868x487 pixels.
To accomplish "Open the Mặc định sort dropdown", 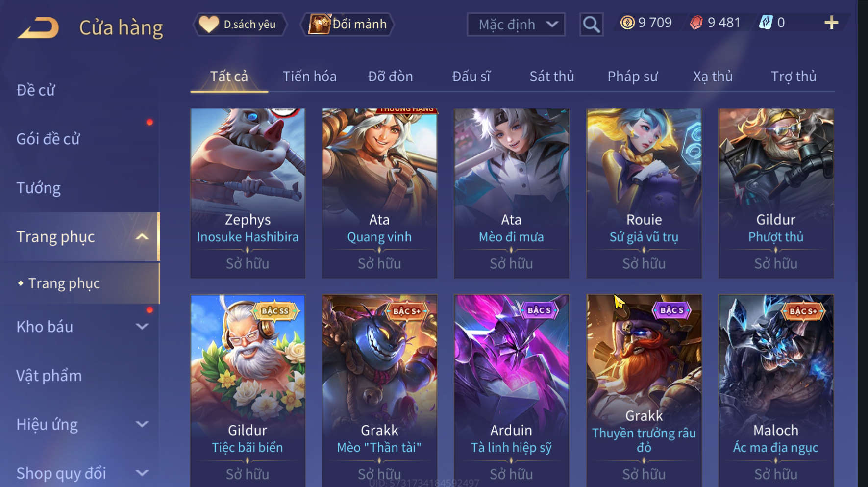I will (x=516, y=25).
